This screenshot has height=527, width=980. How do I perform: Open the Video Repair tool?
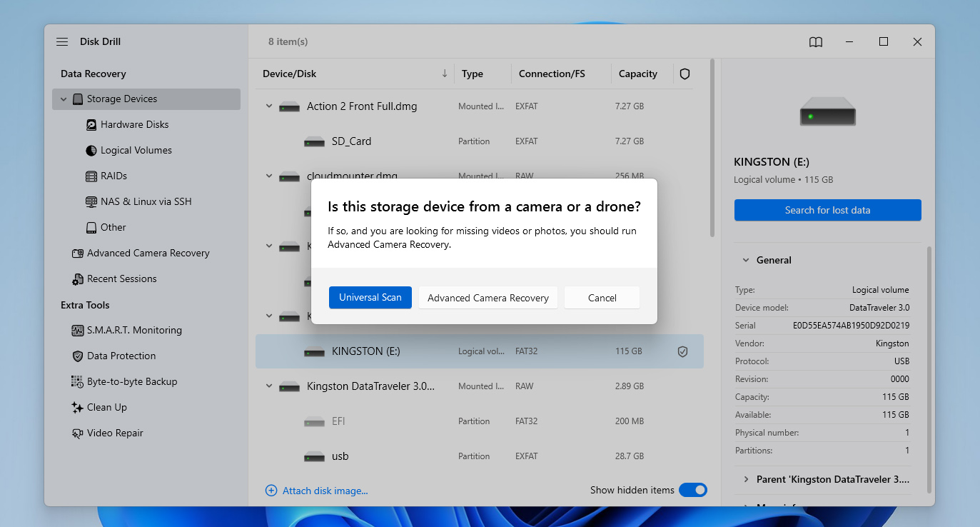[x=114, y=433]
